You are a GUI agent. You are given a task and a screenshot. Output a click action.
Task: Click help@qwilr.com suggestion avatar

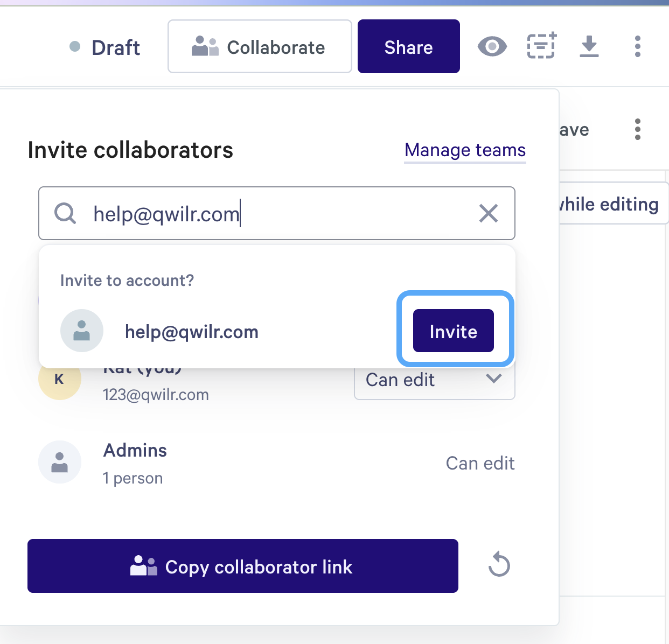tap(82, 331)
